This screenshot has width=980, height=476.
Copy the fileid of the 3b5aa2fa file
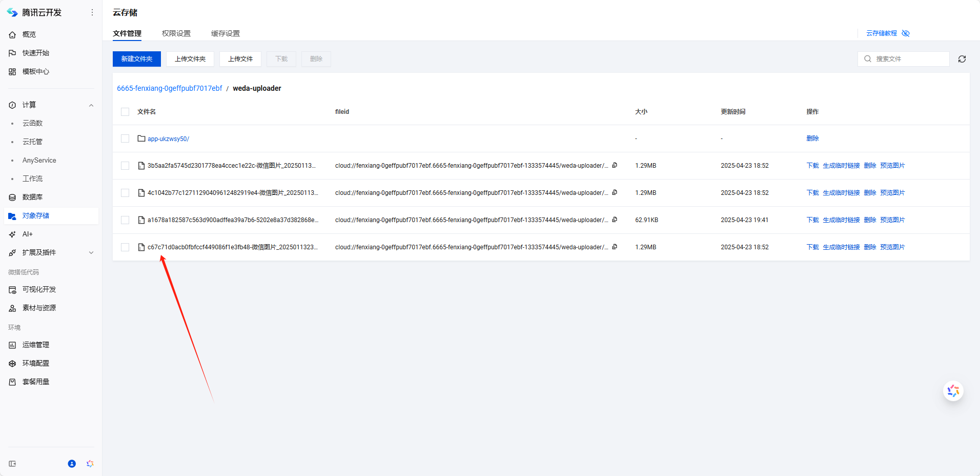(615, 165)
